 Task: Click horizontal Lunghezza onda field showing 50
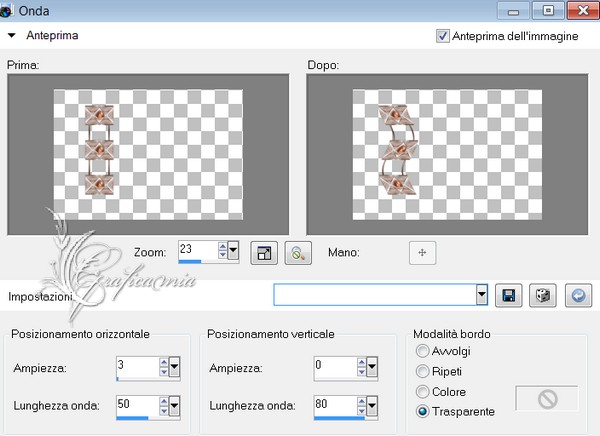[138, 405]
